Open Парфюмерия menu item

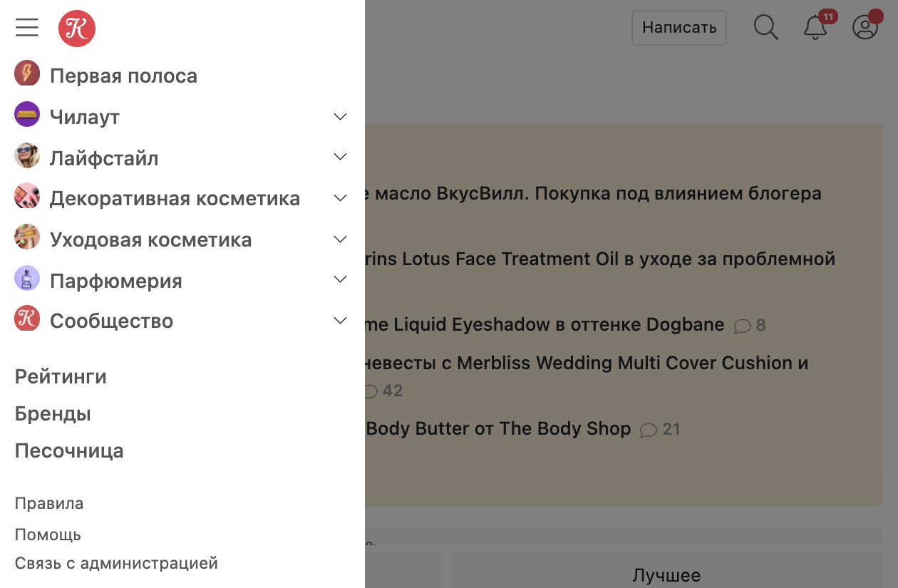116,281
